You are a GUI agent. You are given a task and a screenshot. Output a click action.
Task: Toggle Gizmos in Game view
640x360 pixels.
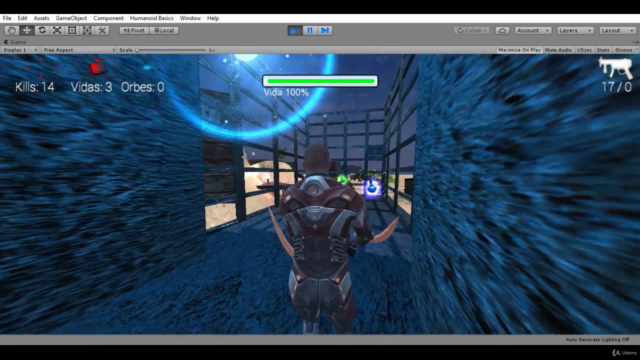[x=625, y=50]
